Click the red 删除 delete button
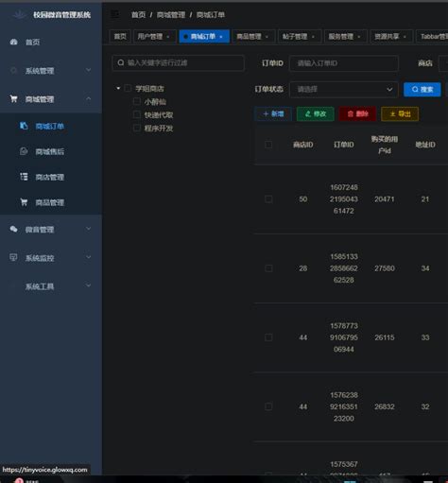Screen dimensions: 448x483 pyautogui.click(x=357, y=113)
